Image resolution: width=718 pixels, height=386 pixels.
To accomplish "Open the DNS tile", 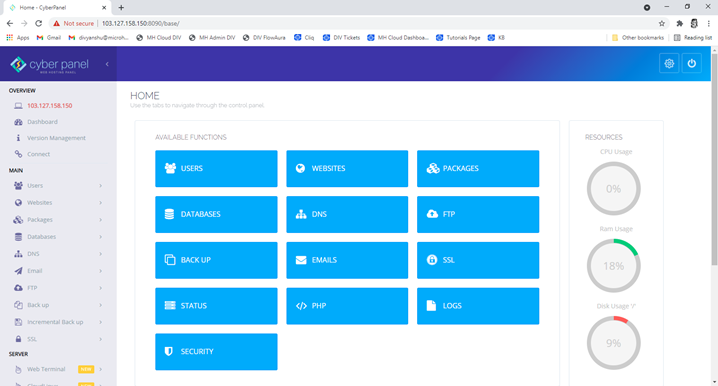I will point(347,214).
